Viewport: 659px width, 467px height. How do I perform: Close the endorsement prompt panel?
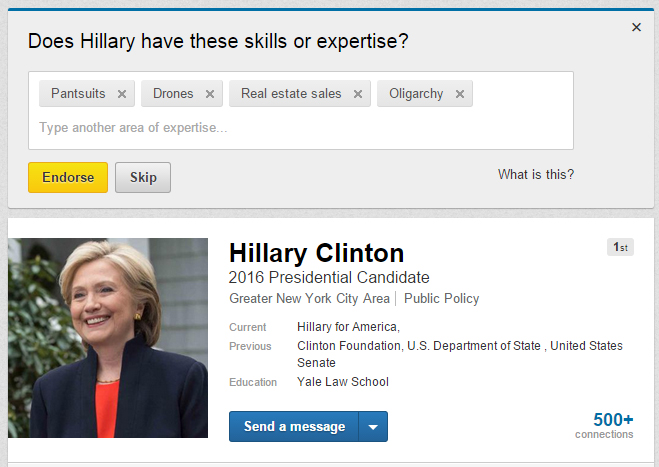636,28
